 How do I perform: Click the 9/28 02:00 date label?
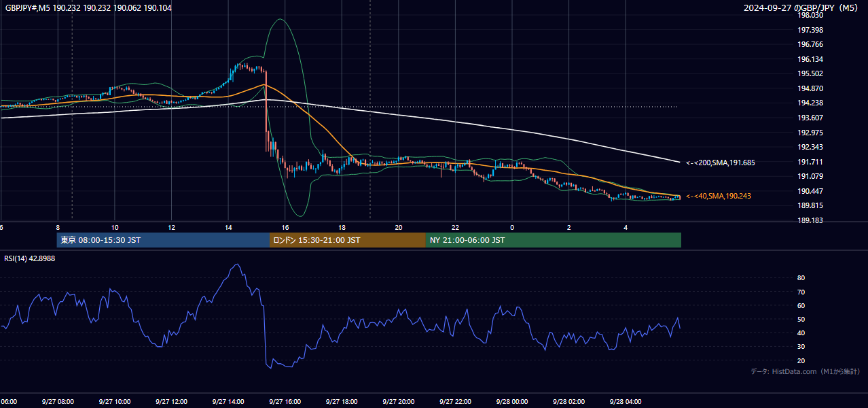(x=569, y=402)
